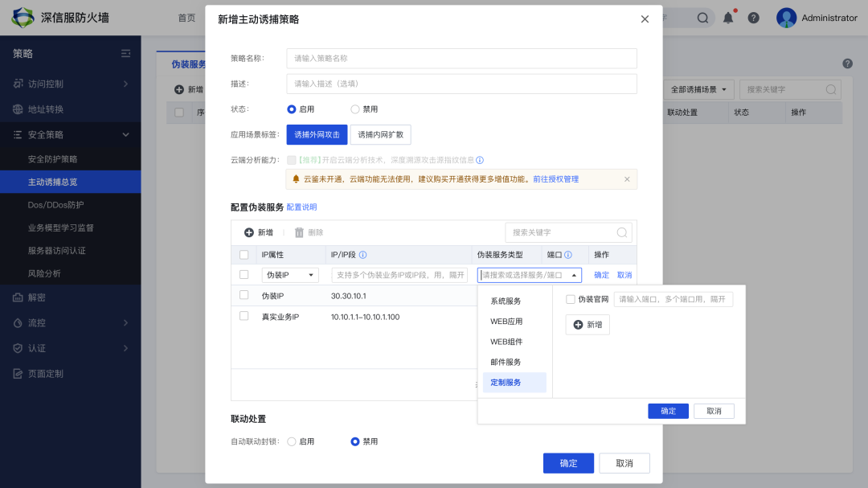The image size is (868, 488).
Task: Click the notification bell icon
Action: click(x=728, y=18)
